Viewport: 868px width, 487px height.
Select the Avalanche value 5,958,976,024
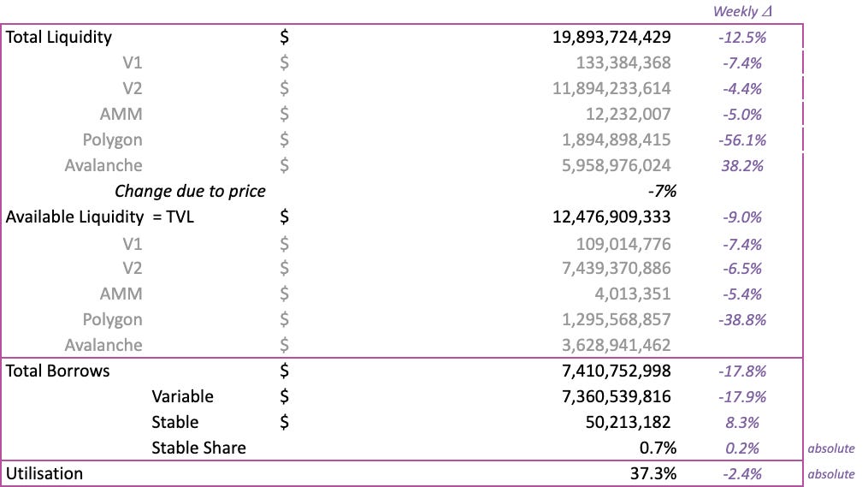(x=617, y=165)
